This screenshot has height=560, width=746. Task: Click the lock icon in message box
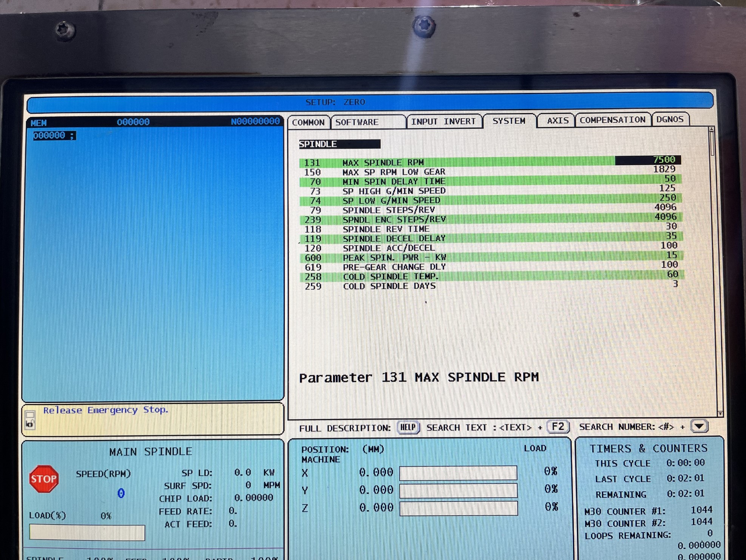click(30, 424)
